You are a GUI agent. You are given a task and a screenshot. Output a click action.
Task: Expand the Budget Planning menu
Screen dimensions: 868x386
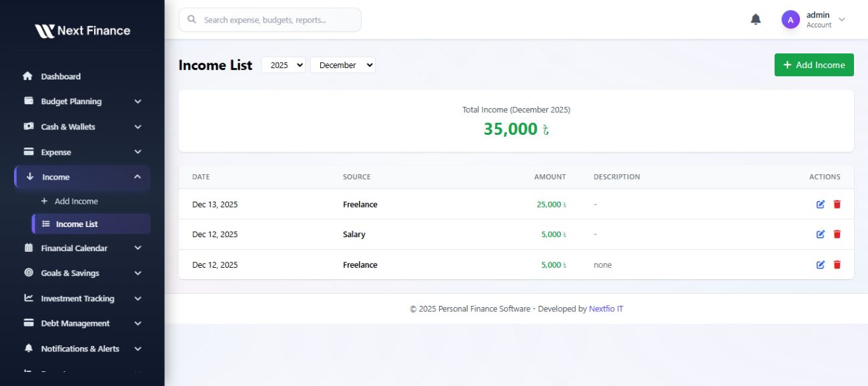click(137, 102)
